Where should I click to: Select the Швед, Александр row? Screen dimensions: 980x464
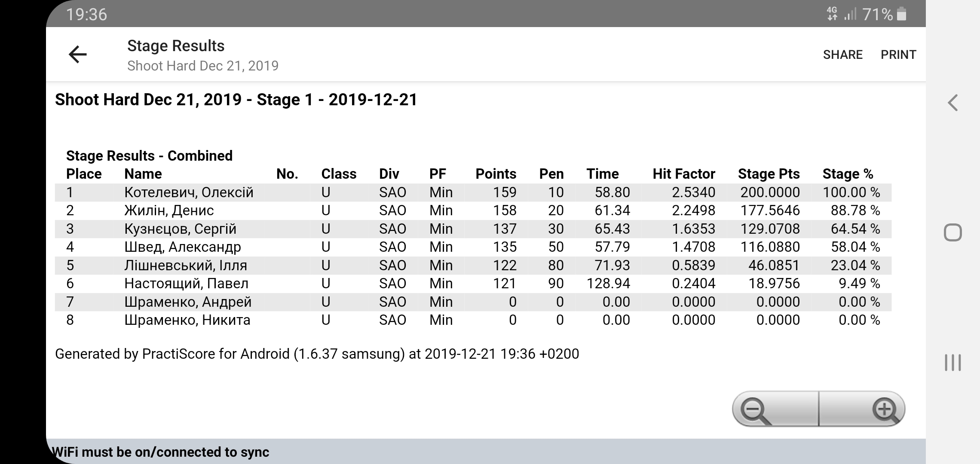pos(182,247)
